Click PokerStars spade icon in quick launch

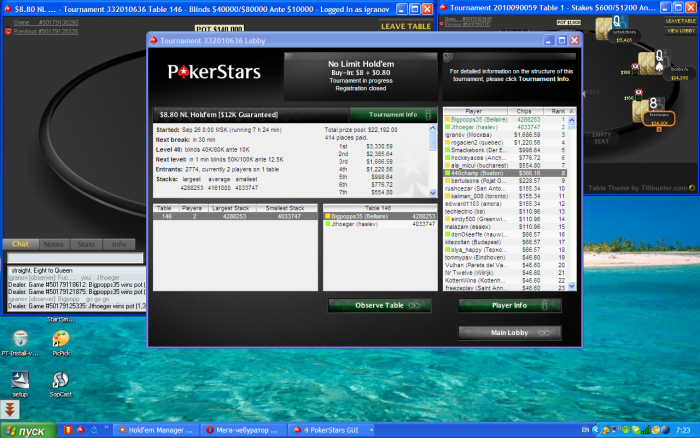(81, 430)
